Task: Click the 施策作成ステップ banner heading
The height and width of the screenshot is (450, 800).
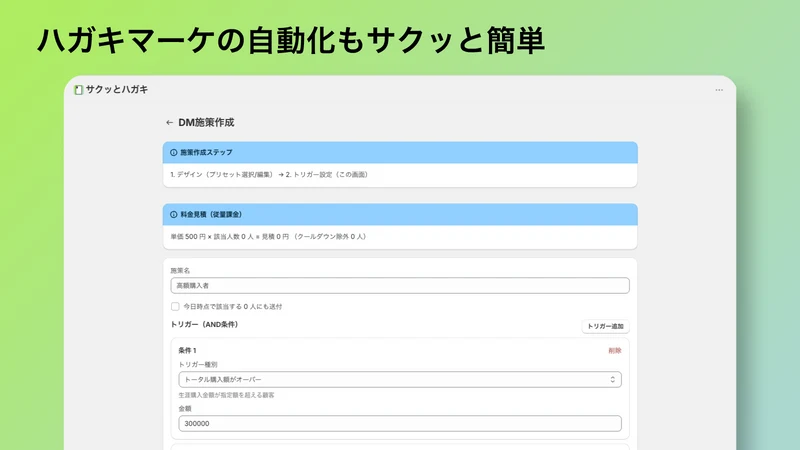Action: pos(206,153)
